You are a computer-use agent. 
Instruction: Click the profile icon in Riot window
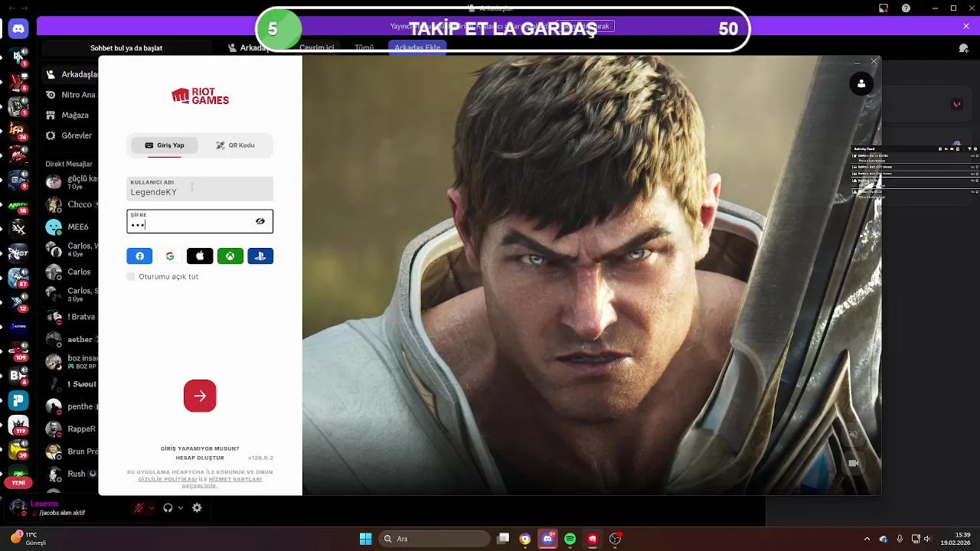pyautogui.click(x=861, y=84)
